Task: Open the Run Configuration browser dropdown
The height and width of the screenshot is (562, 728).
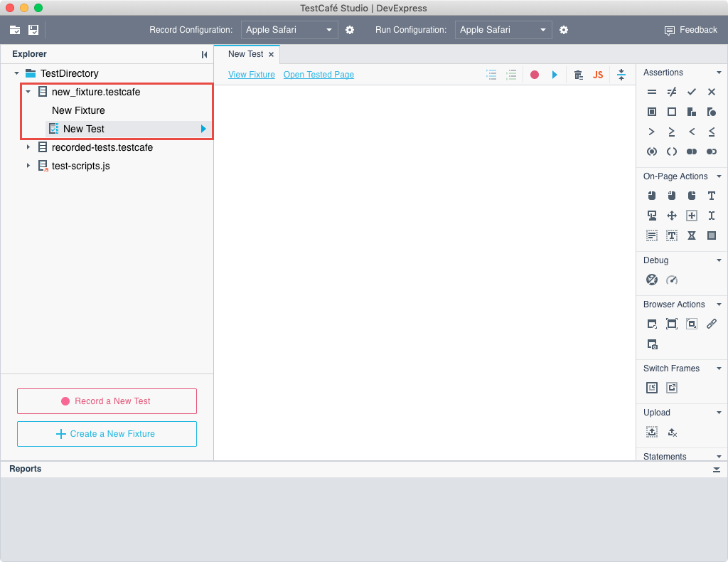Action: click(503, 30)
